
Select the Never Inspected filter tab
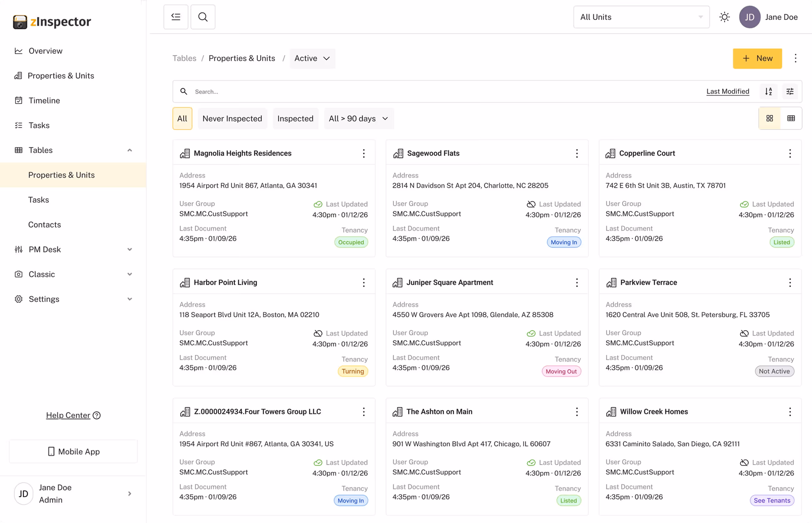point(232,118)
